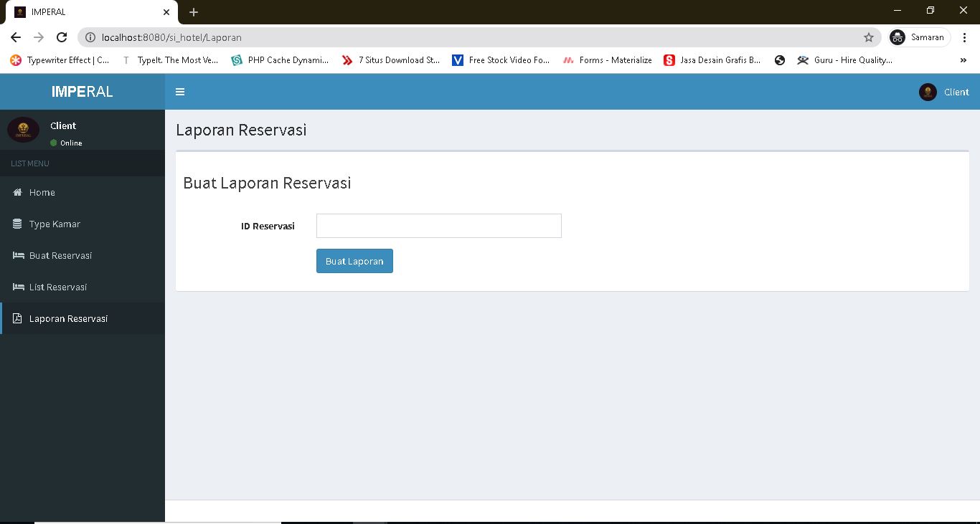980x524 pixels.
Task: Reload the page with the refresh icon
Action: tap(62, 37)
